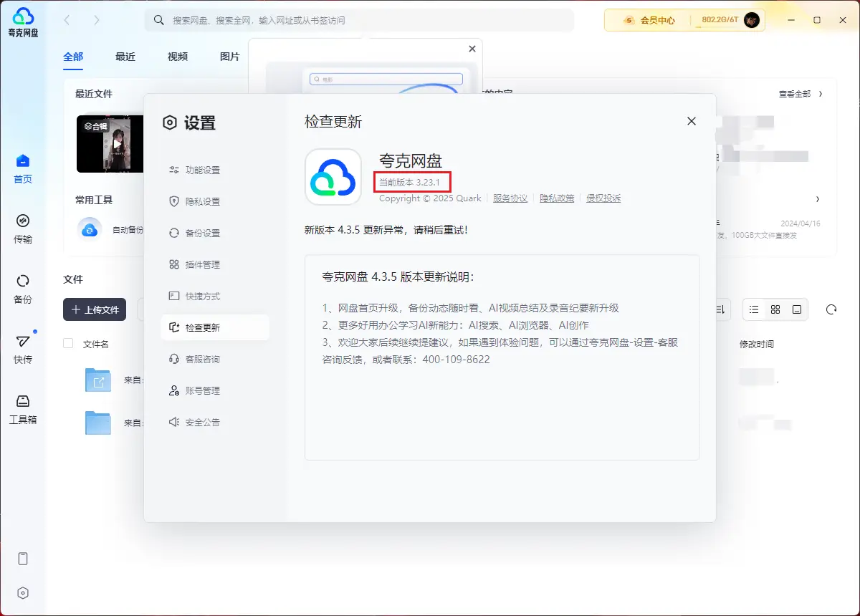Close the small popup above the dialog
The width and height of the screenshot is (860, 616).
pyautogui.click(x=472, y=49)
